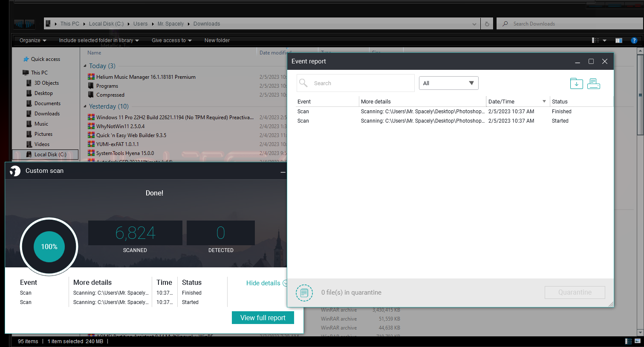Click the Compressed folder icon in file list
The height and width of the screenshot is (347, 644).
pyautogui.click(x=91, y=95)
